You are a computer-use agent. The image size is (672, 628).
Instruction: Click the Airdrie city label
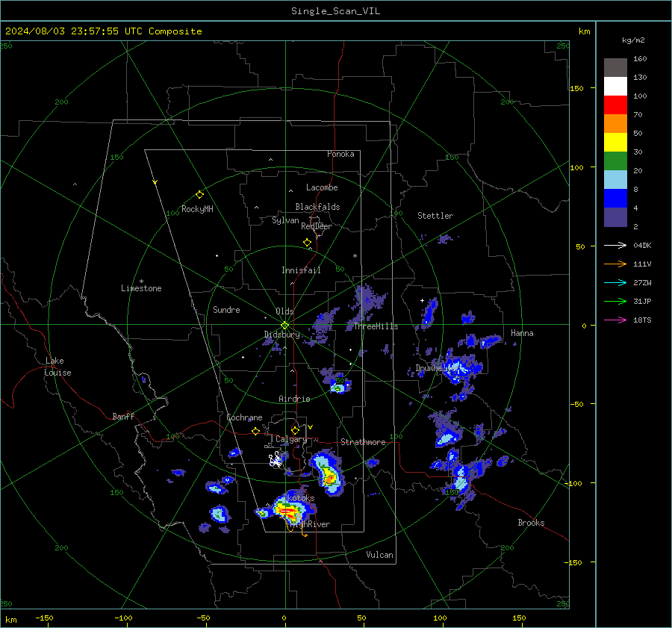coord(294,399)
